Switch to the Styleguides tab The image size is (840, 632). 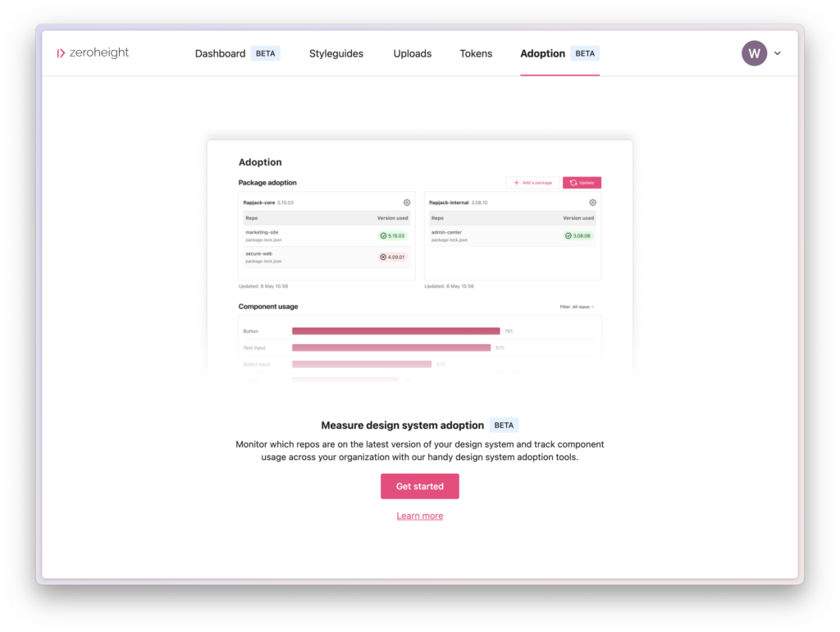(336, 53)
